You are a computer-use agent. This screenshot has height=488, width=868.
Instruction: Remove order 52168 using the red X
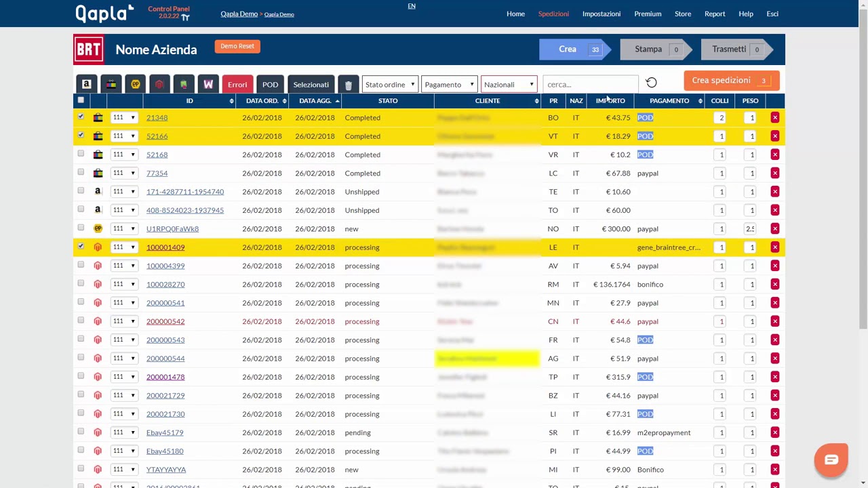click(x=774, y=155)
